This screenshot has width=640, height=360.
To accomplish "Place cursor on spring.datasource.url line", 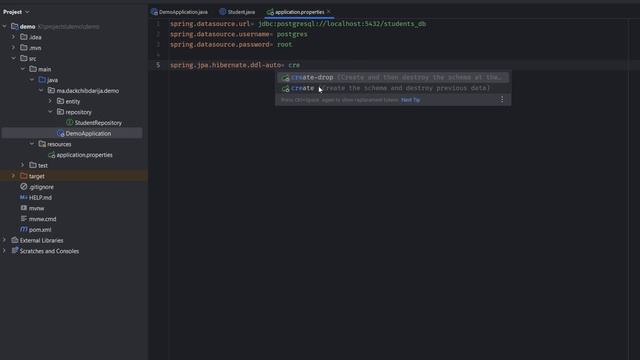I will coord(298,24).
